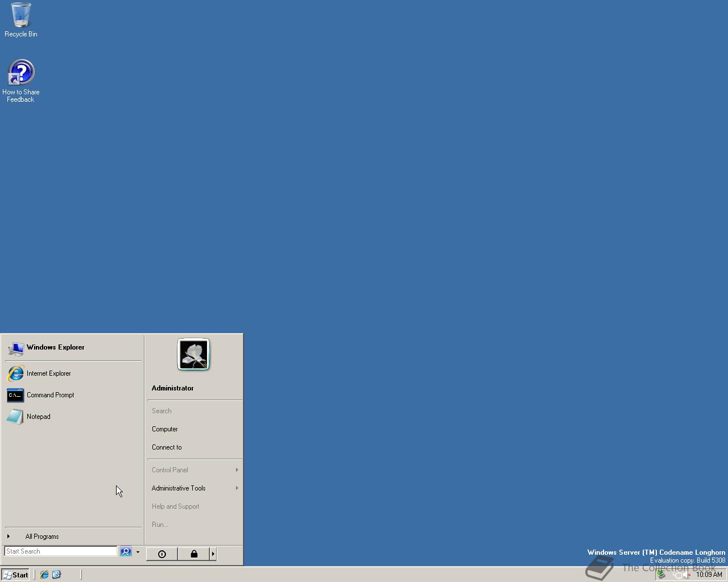Open the Control Panel entry
This screenshot has height=582, width=728.
point(194,470)
